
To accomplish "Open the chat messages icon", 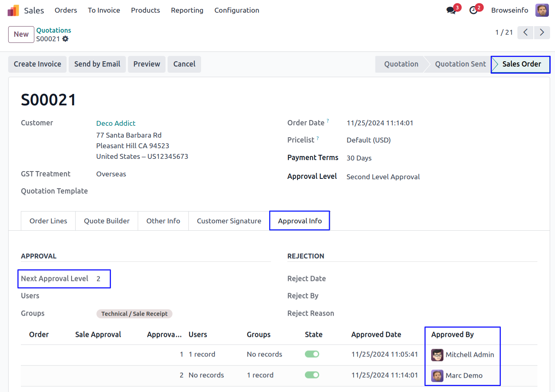I will [x=451, y=10].
